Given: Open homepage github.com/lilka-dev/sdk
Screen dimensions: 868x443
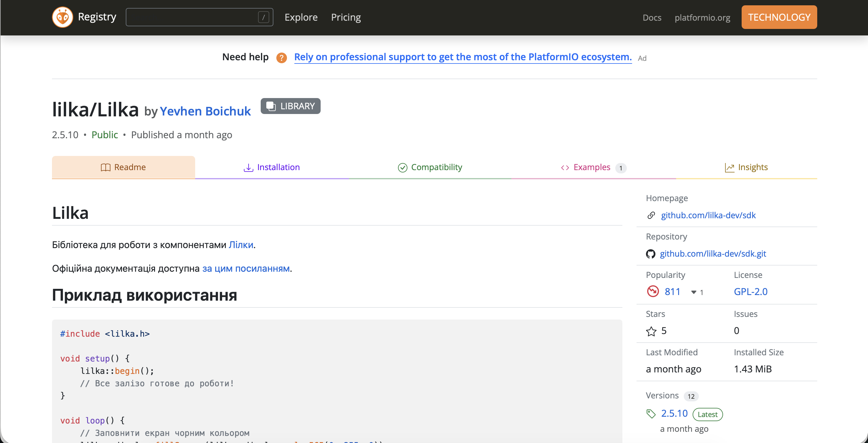Looking at the screenshot, I should pos(708,215).
